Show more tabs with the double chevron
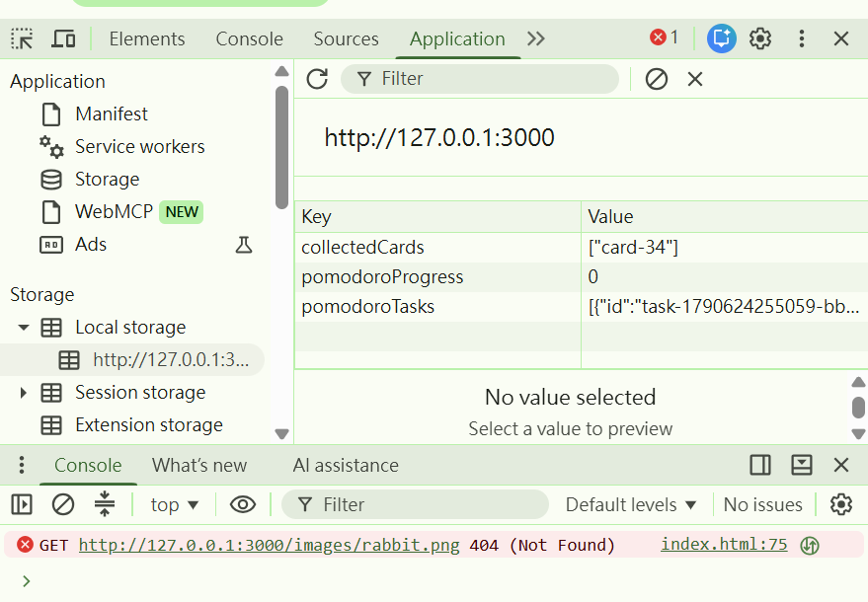 (536, 38)
